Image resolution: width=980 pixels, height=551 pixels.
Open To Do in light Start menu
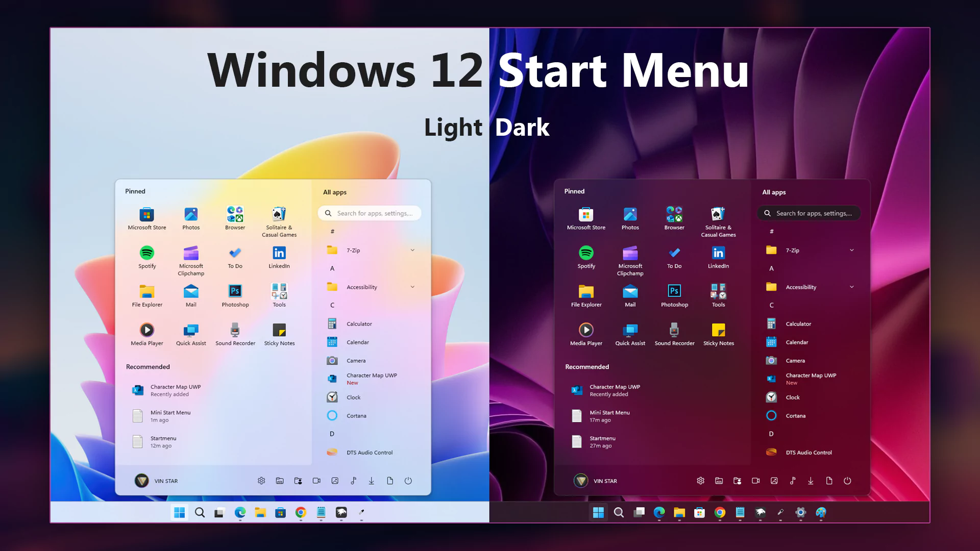235,258
